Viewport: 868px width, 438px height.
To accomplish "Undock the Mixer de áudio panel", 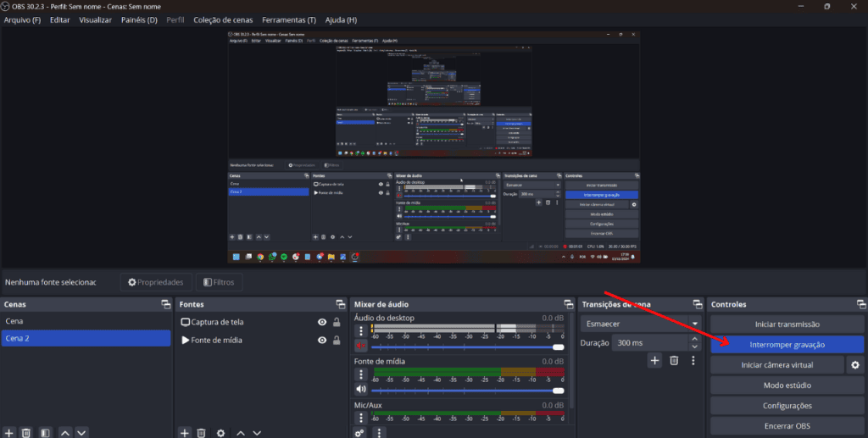I will [x=569, y=304].
